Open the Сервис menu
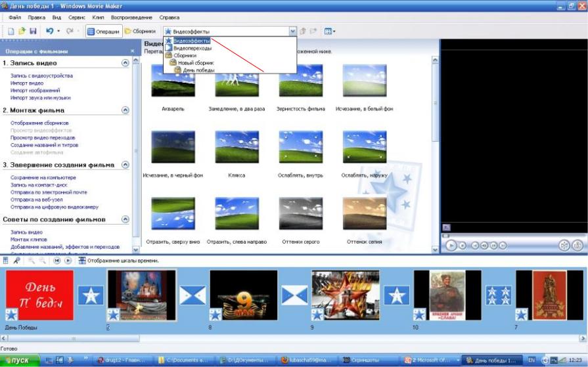Image resolution: width=588 pixels, height=367 pixels. 77,18
